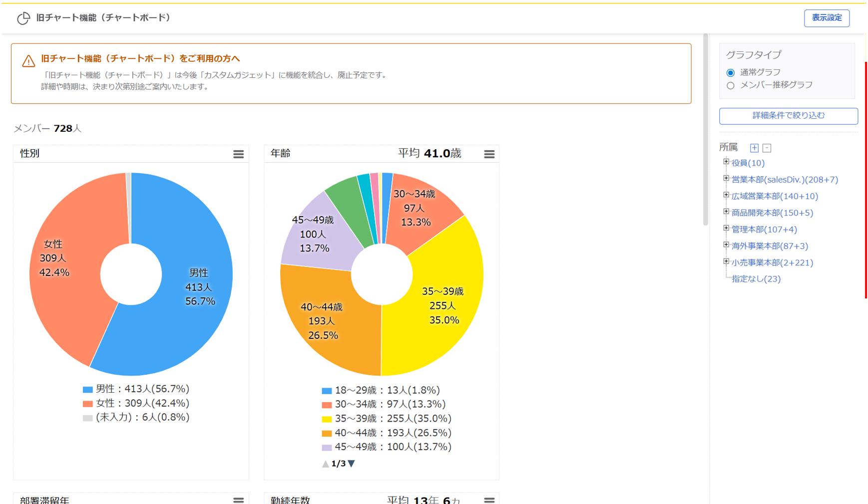This screenshot has height=504, width=868.
Task: Open the 性別 chart hamburger menu
Action: click(x=238, y=154)
